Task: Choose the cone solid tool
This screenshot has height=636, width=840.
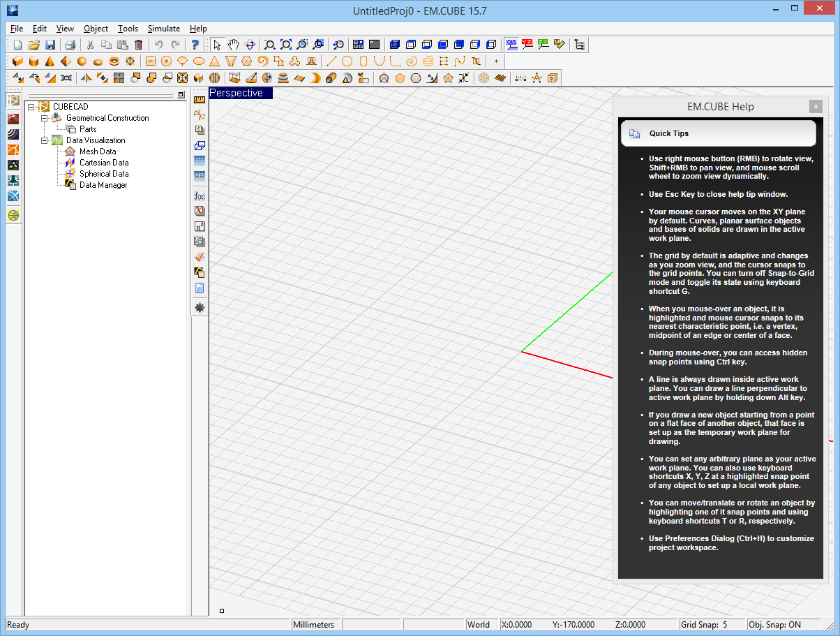Action: 50,61
